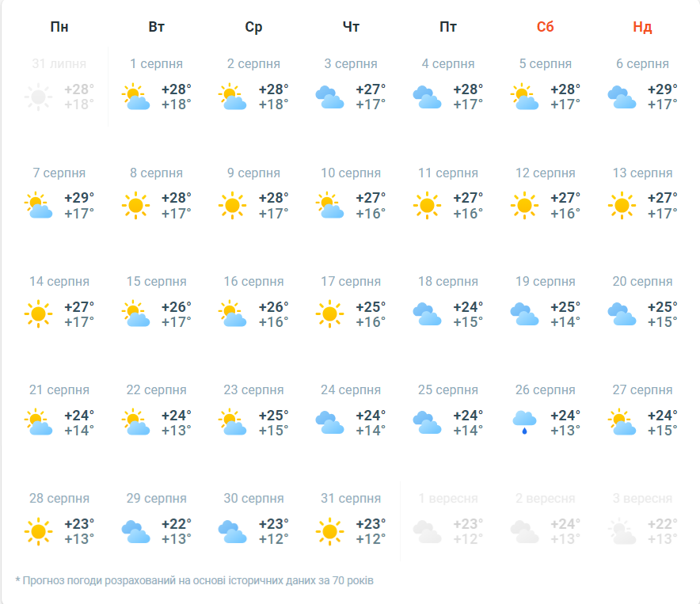Open the forecast for 17 серпня
This screenshot has width=700, height=604.
pyautogui.click(x=351, y=282)
